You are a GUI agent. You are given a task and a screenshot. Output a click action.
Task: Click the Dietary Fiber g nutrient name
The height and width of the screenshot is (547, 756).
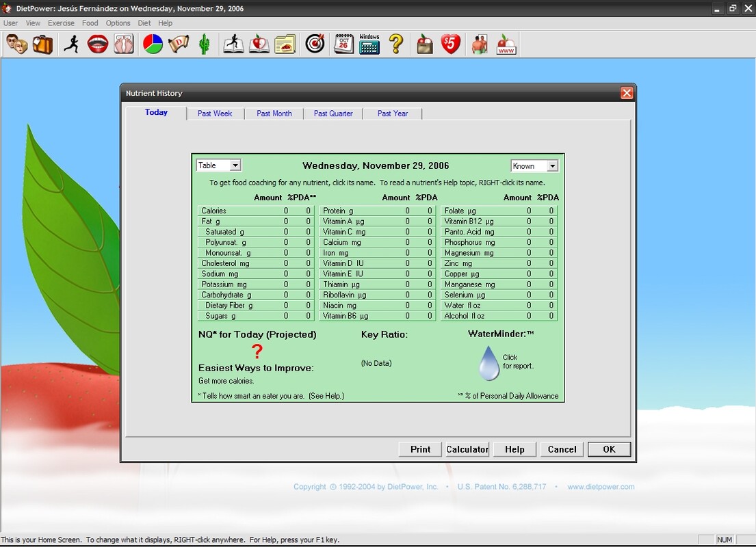[x=229, y=305]
